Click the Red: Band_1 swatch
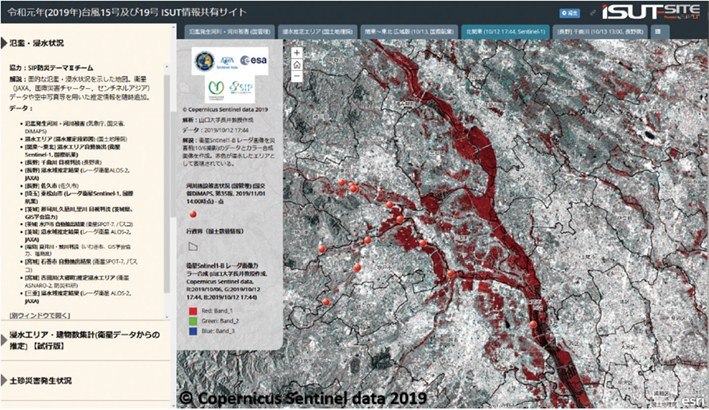Screen dimensions: 709x410 tap(193, 311)
